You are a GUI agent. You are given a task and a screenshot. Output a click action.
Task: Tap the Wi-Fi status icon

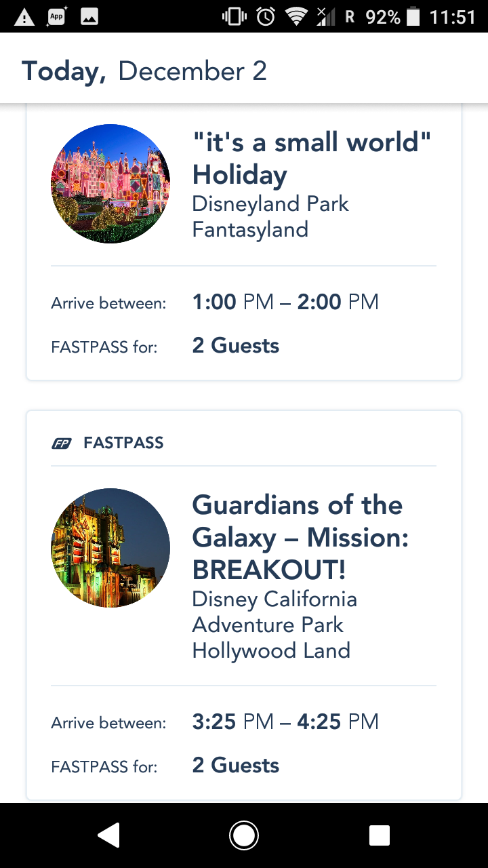click(296, 17)
